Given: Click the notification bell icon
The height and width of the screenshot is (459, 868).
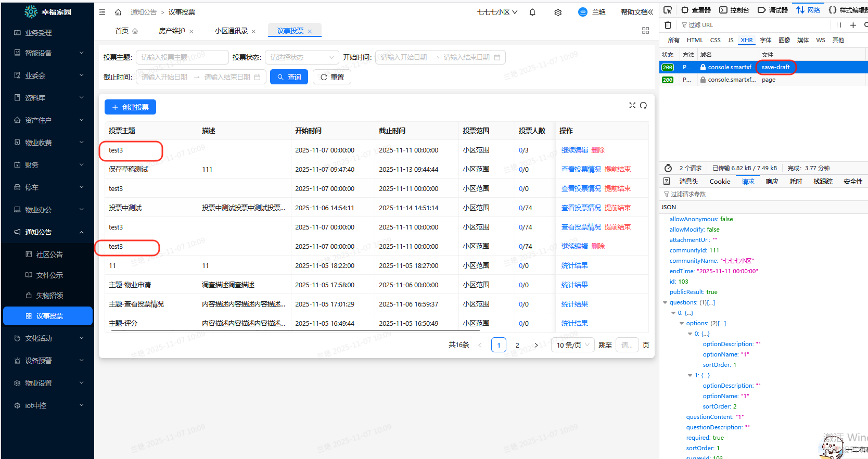Looking at the screenshot, I should coord(532,12).
